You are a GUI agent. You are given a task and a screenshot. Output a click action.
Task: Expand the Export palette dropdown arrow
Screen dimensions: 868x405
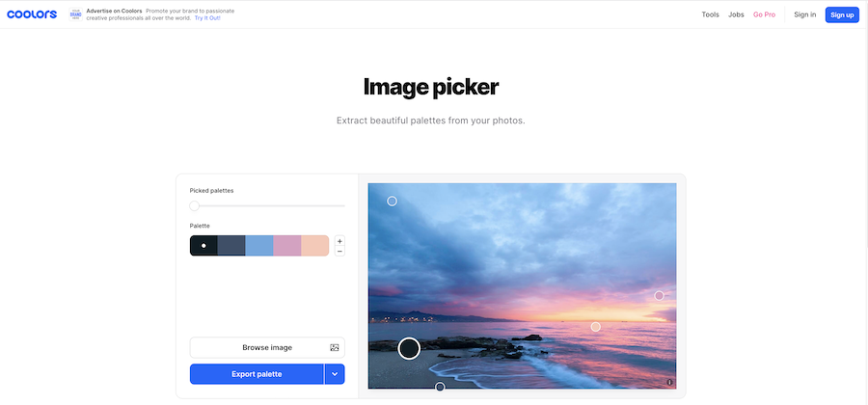click(x=335, y=374)
